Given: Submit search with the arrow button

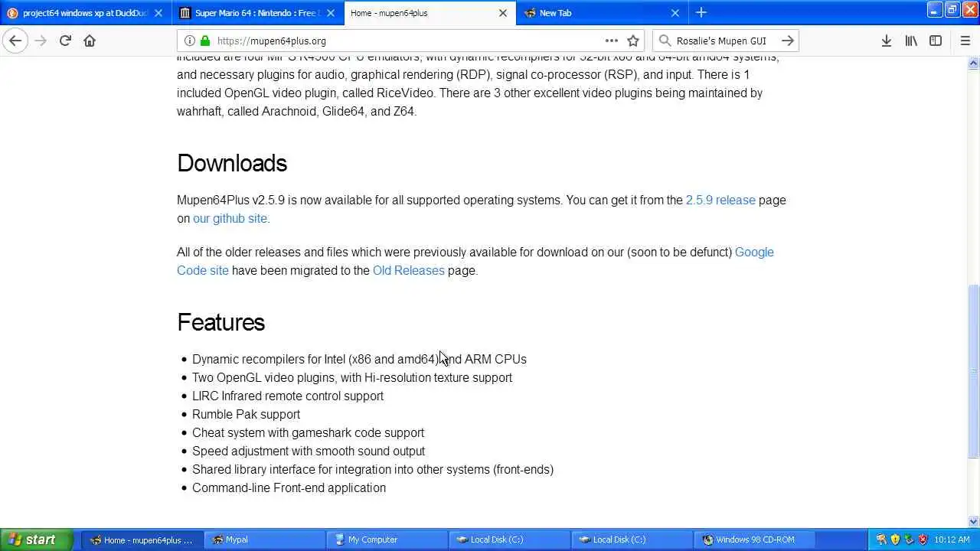Looking at the screenshot, I should tap(788, 41).
